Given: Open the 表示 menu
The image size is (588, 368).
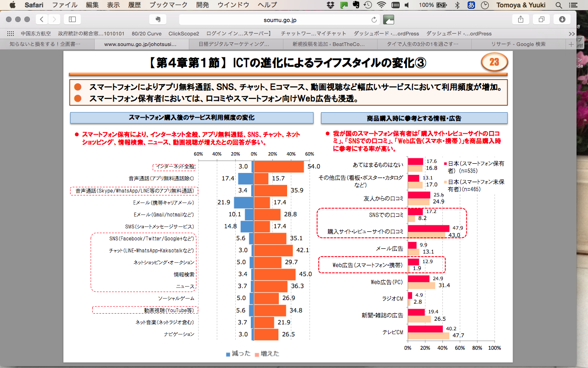Looking at the screenshot, I should pos(113,5).
